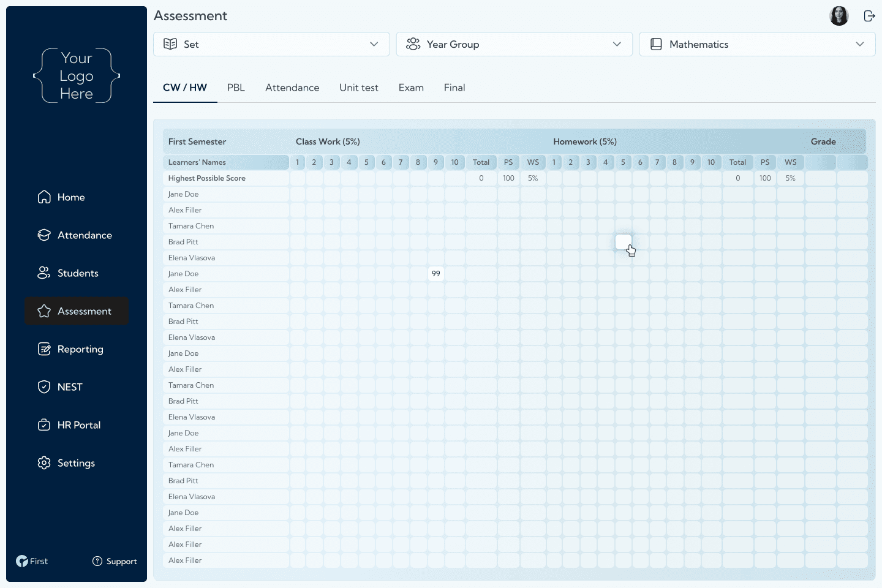Expand the Set dropdown

pos(374,43)
